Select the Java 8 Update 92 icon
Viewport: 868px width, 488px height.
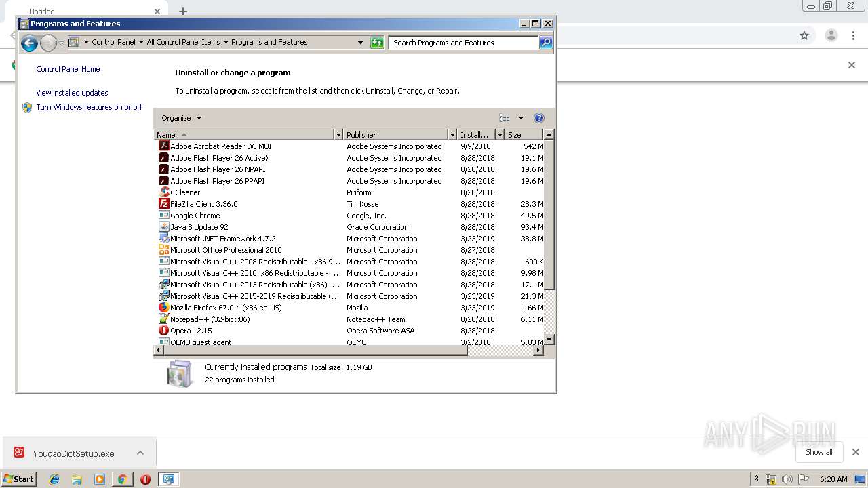(x=163, y=226)
